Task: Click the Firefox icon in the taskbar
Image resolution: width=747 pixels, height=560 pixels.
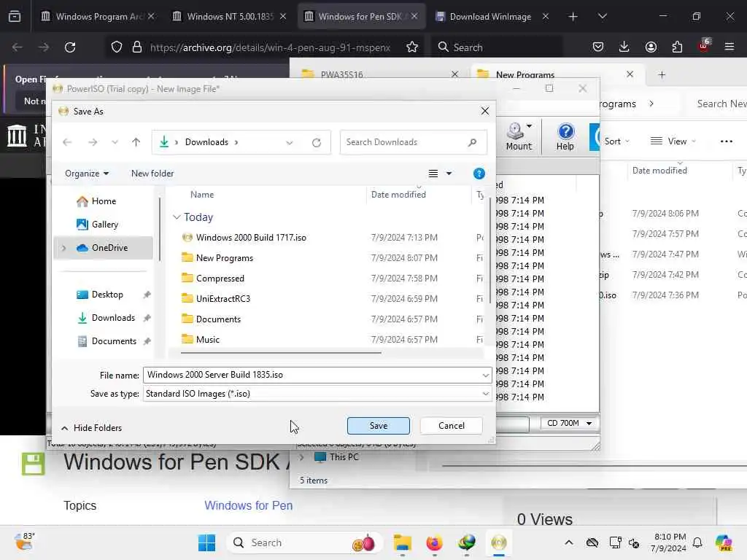Action: [x=434, y=542]
